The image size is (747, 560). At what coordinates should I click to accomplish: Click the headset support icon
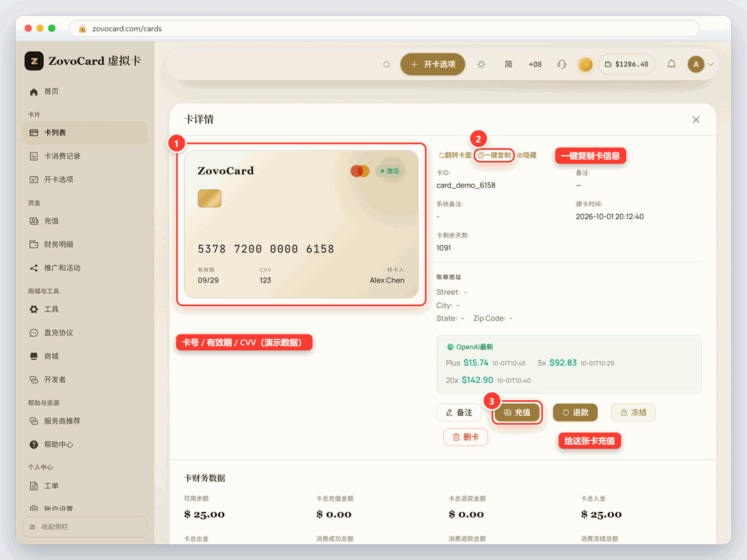tap(562, 64)
